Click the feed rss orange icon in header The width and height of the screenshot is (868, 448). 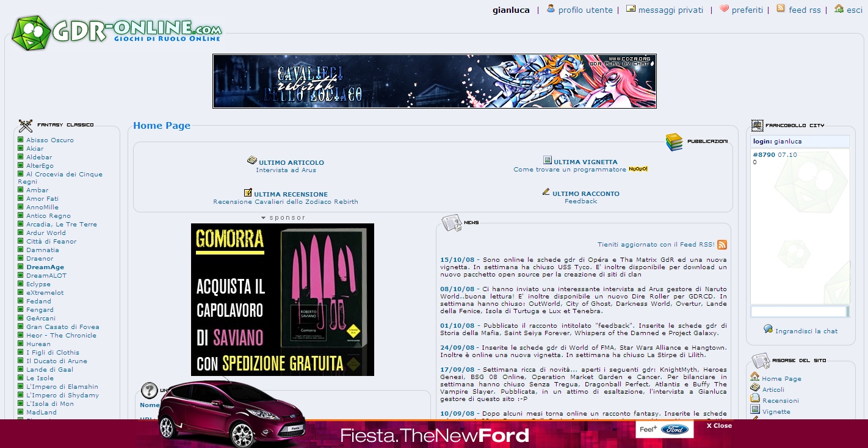781,9
